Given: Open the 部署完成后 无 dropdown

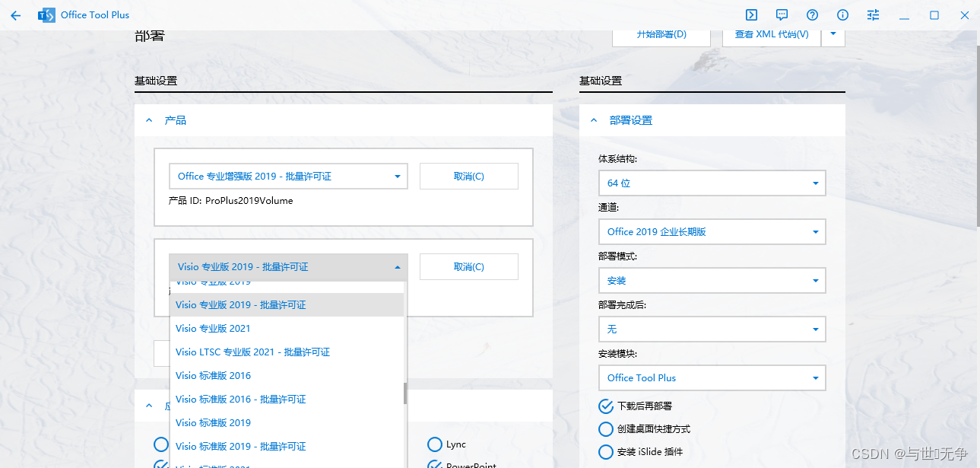Looking at the screenshot, I should [x=712, y=329].
